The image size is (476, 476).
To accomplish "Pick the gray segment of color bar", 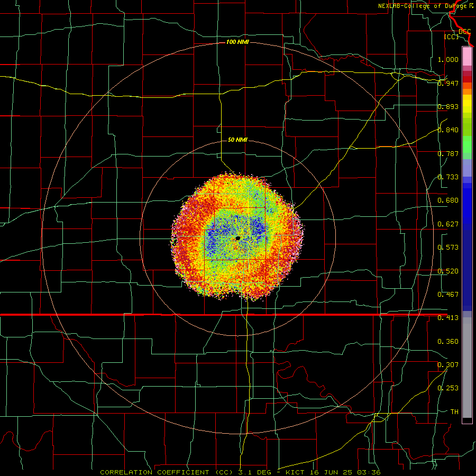I will [467, 368].
